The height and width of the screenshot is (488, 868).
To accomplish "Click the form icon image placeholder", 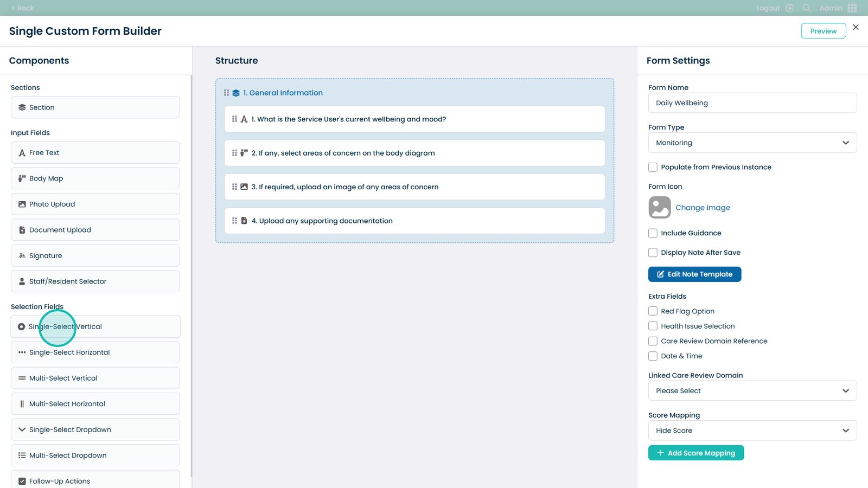I will 660,208.
